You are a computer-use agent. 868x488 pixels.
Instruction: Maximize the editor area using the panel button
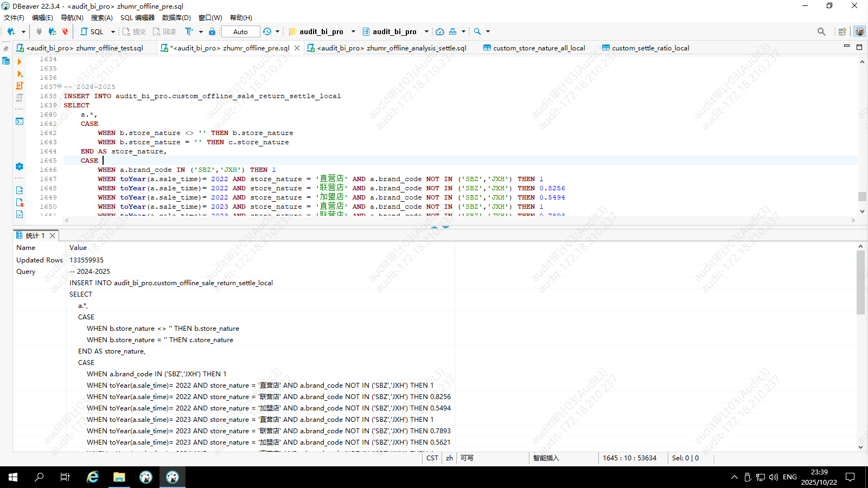click(859, 47)
